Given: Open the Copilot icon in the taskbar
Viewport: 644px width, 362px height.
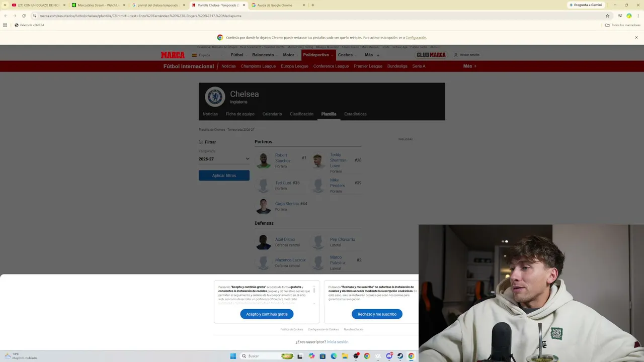Looking at the screenshot, I should (x=311, y=356).
